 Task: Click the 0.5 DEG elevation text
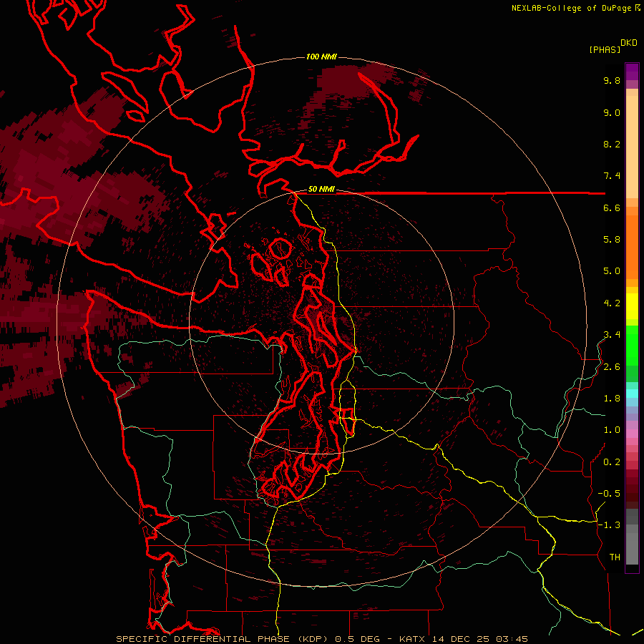click(x=357, y=639)
